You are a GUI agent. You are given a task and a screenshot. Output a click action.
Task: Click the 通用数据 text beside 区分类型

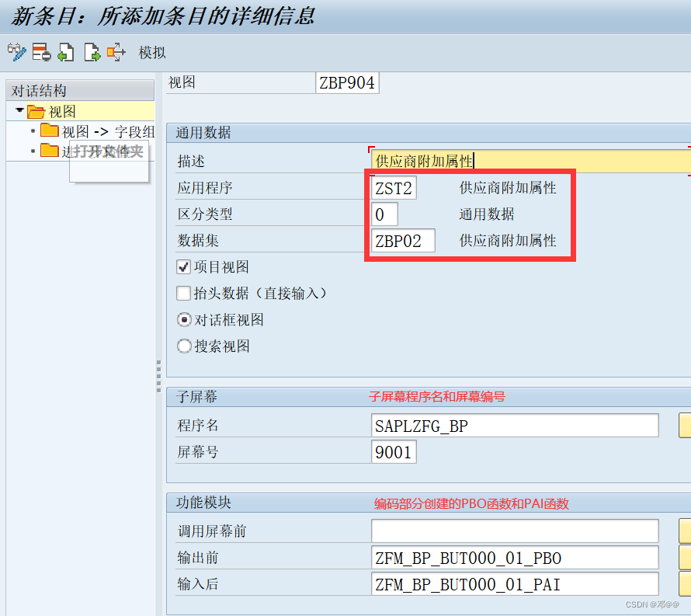pos(487,214)
